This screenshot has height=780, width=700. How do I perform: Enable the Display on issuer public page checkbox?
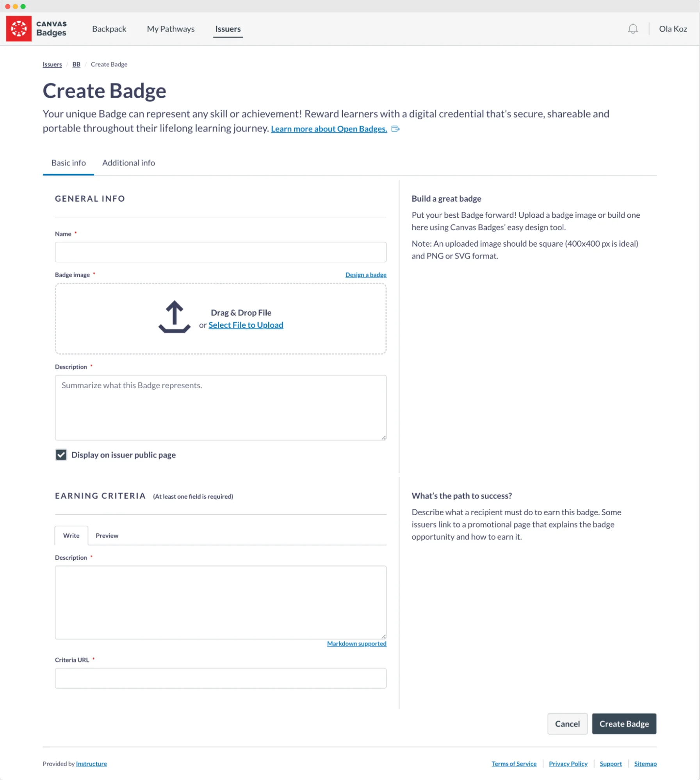click(61, 455)
